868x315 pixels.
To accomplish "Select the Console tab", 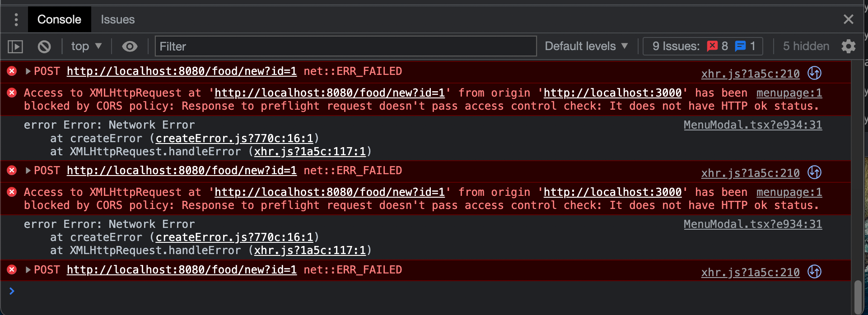I will [x=59, y=19].
